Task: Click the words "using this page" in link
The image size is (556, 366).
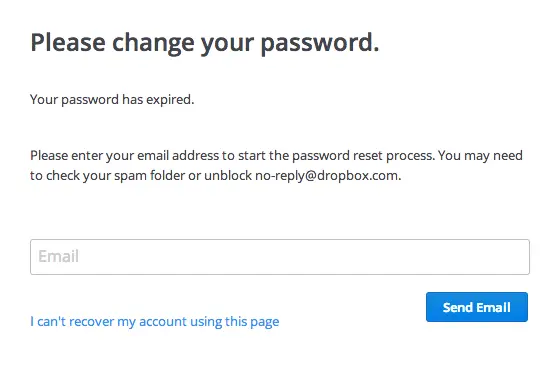Action: pyautogui.click(x=234, y=322)
